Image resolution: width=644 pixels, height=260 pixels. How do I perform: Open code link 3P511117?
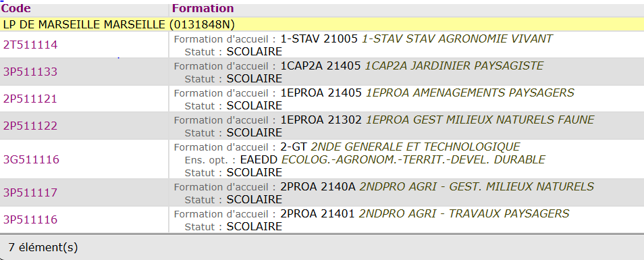tap(30, 192)
